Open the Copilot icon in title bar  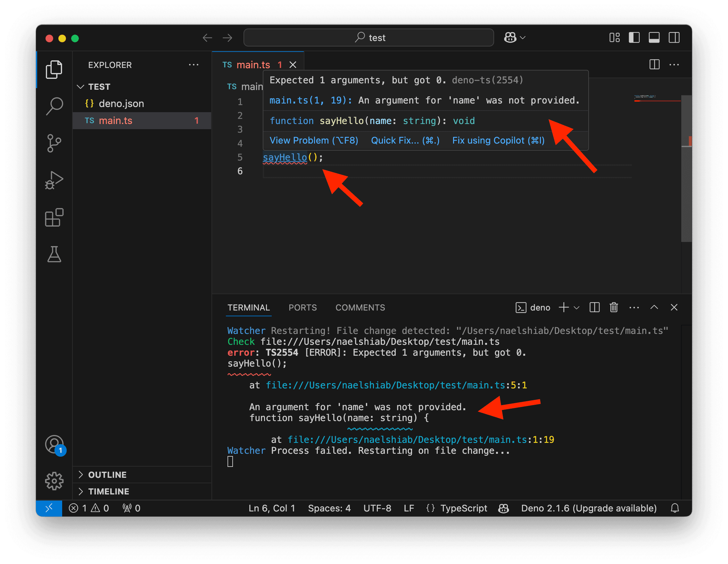510,37
